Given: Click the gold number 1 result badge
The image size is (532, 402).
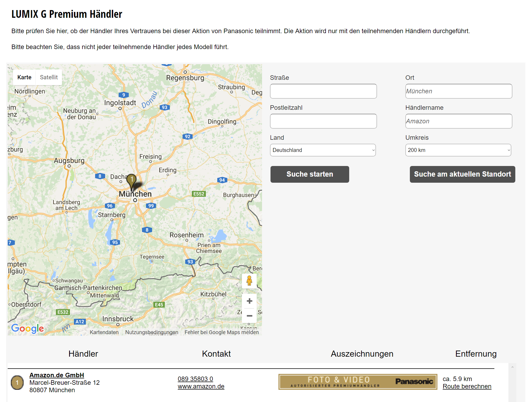Looking at the screenshot, I should tap(17, 382).
